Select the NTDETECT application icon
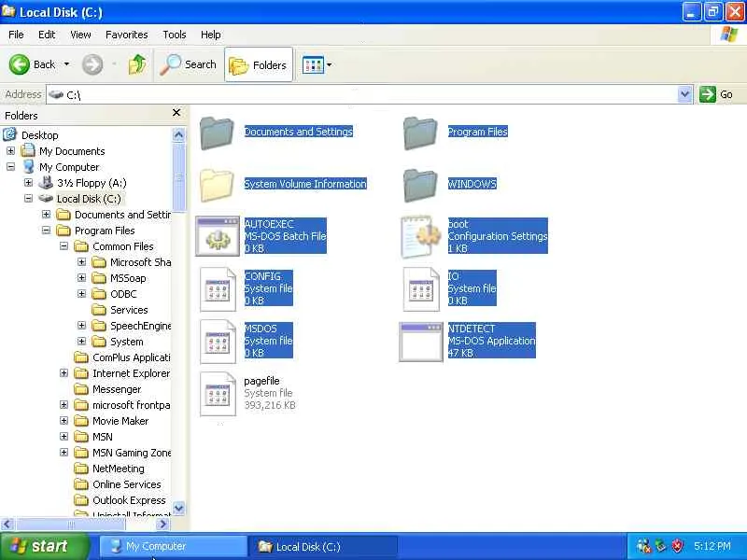Image resolution: width=747 pixels, height=560 pixels. [421, 342]
